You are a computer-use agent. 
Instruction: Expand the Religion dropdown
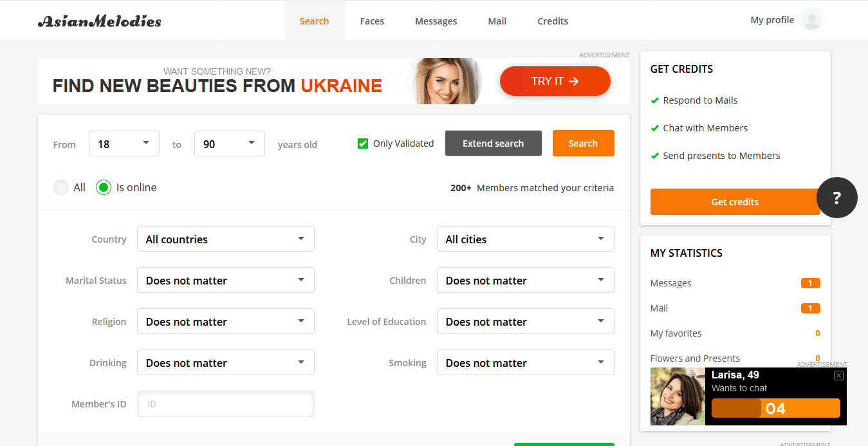[226, 321]
